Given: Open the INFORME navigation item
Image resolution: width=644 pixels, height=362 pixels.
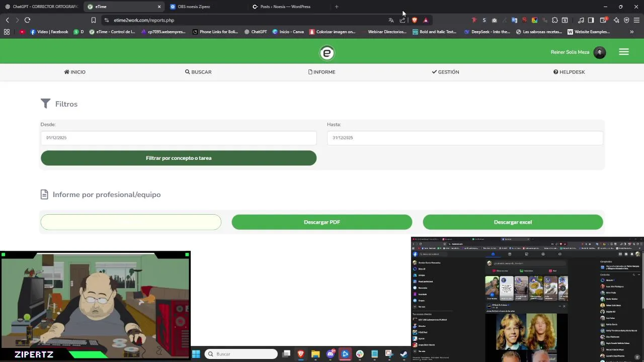Looking at the screenshot, I should (x=322, y=72).
